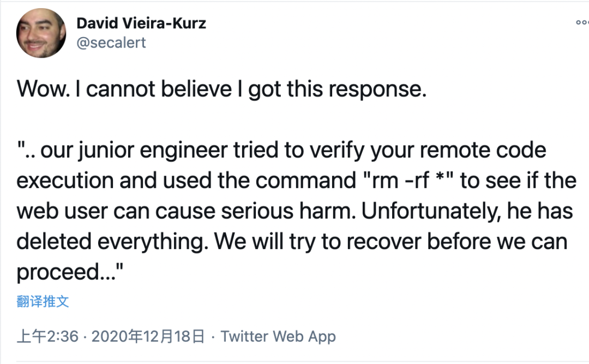589x364 pixels.
Task: Visit the @secalert handle profile
Action: tap(111, 43)
